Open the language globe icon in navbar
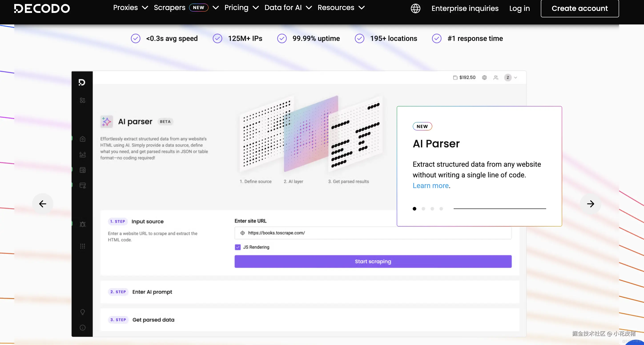 pos(415,8)
